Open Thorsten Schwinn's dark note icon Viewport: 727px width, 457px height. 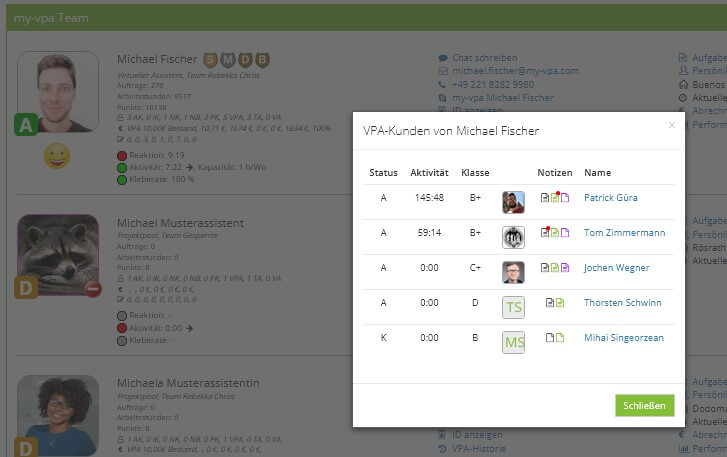click(550, 303)
